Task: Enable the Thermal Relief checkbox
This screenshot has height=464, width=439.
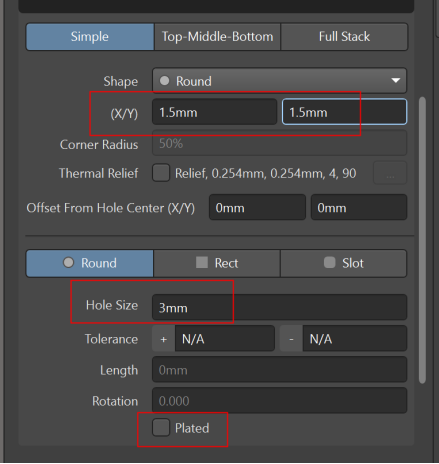Action: (x=161, y=173)
